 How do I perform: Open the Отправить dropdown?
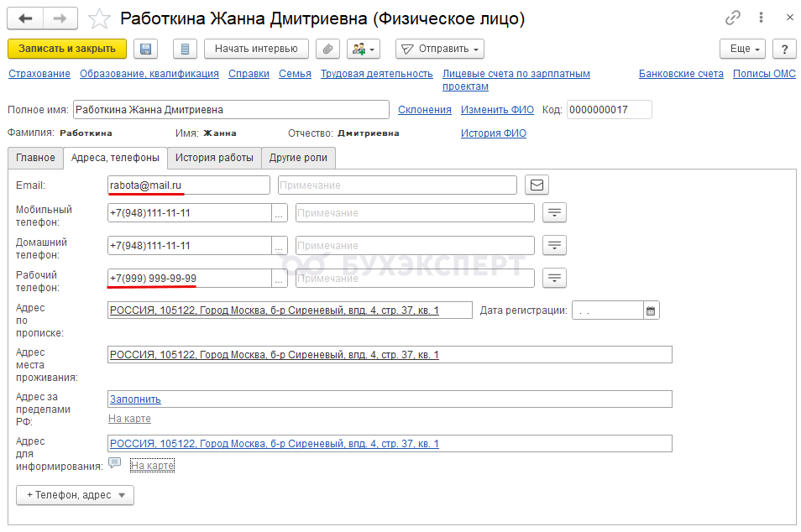point(439,49)
